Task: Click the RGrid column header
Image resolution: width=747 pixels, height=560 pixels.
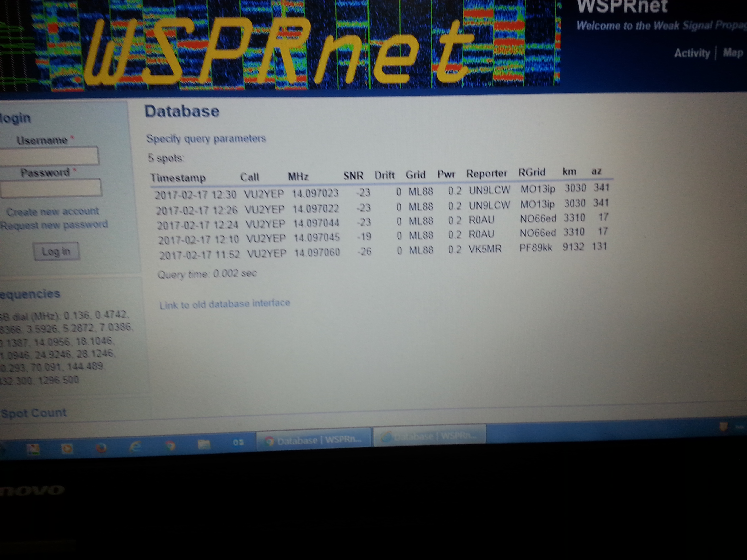Action: coord(532,172)
